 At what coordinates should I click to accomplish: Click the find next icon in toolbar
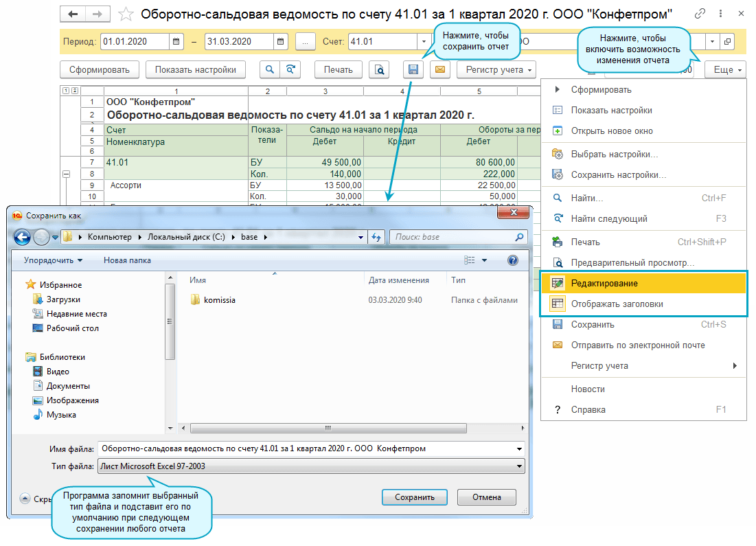pos(290,69)
